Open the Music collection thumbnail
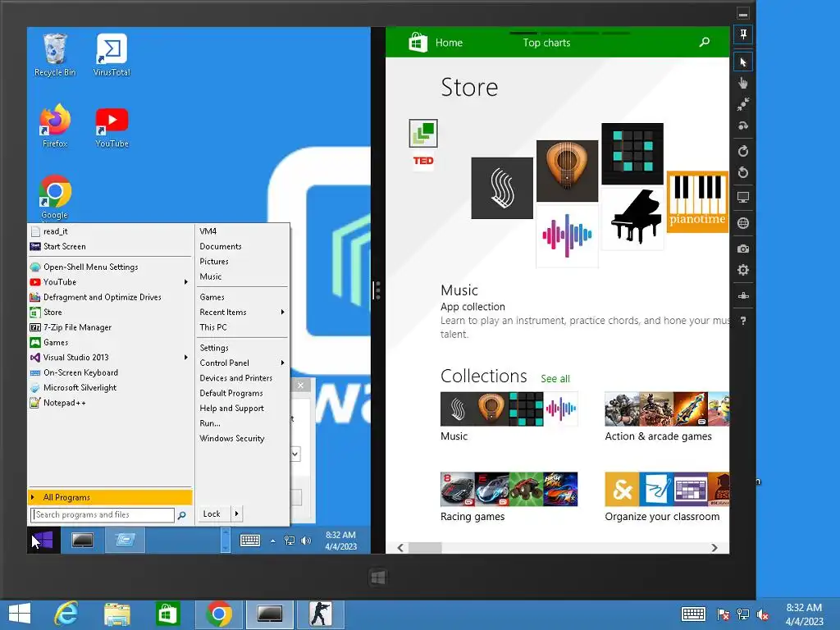 509,409
